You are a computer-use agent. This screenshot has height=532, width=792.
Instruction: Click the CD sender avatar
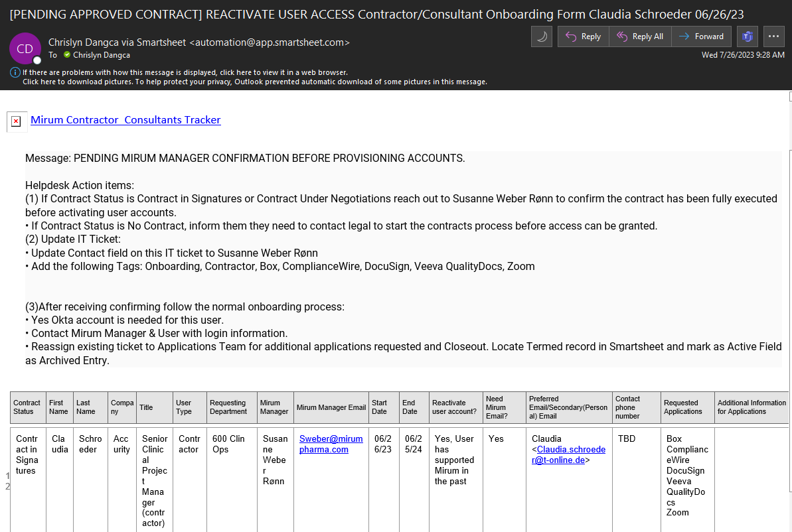25,48
